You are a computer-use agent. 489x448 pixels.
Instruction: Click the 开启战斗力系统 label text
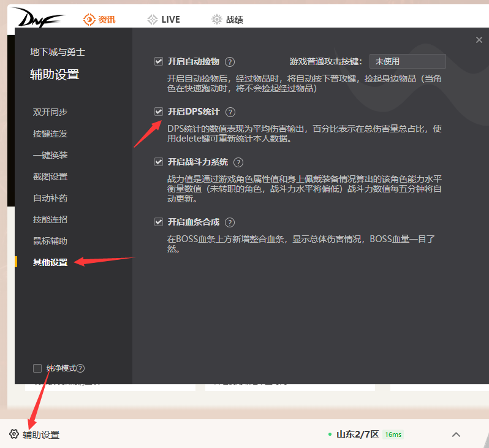[x=198, y=162]
